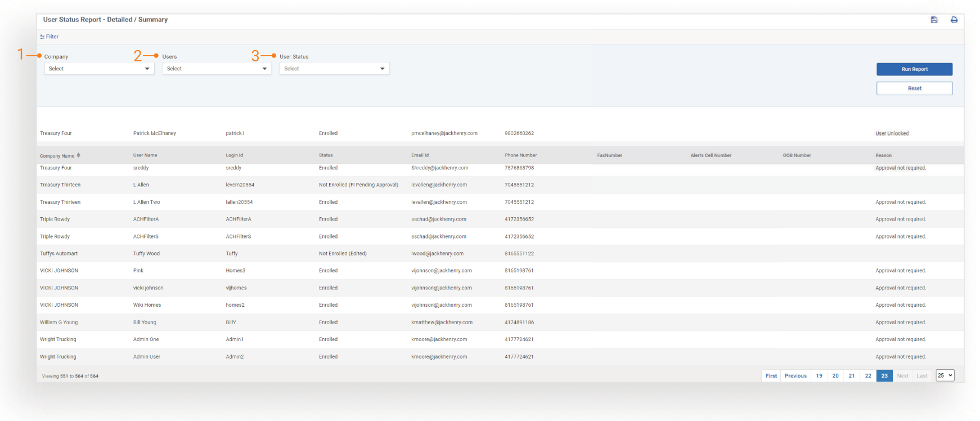Click the save report icon

pyautogui.click(x=934, y=20)
